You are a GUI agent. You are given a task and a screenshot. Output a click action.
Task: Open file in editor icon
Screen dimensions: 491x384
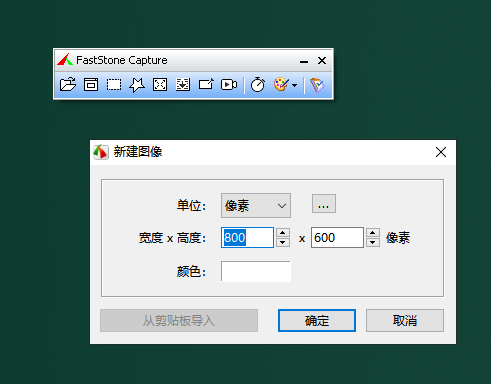pos(68,85)
